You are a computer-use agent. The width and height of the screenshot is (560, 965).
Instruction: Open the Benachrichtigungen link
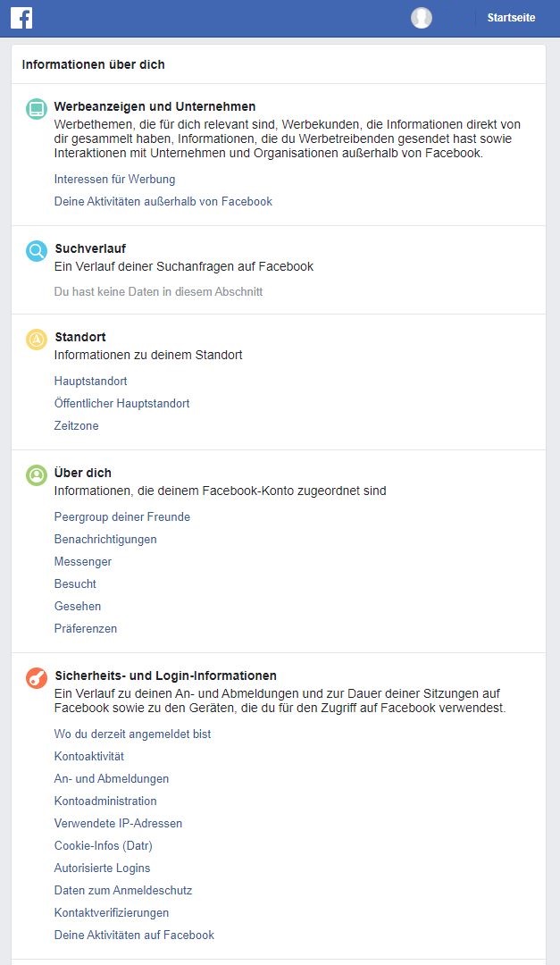pos(105,540)
